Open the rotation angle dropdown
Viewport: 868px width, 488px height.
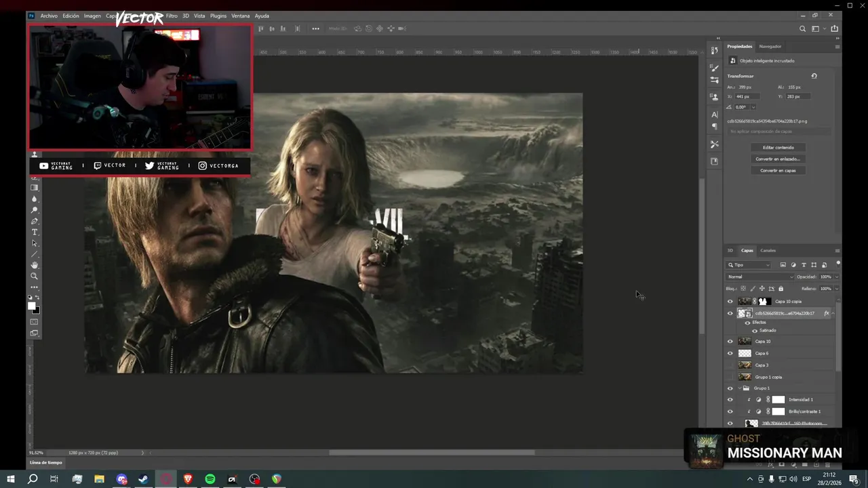753,107
